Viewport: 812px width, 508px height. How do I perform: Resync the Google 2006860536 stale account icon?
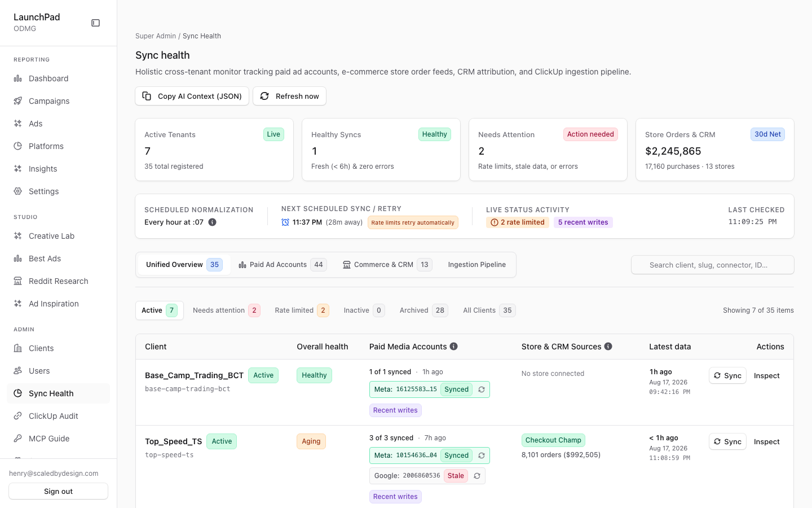click(477, 476)
